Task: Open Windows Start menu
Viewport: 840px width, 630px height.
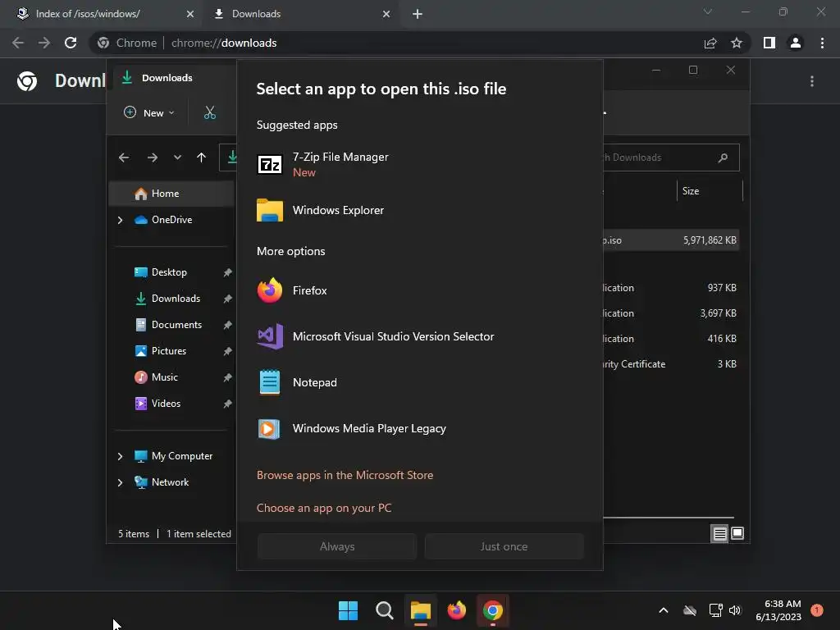Action: (x=348, y=610)
